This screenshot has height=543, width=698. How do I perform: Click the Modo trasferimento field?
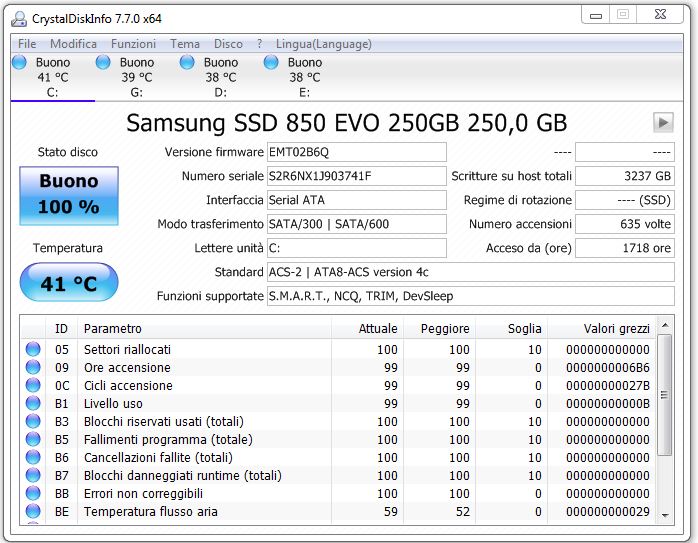[357, 224]
